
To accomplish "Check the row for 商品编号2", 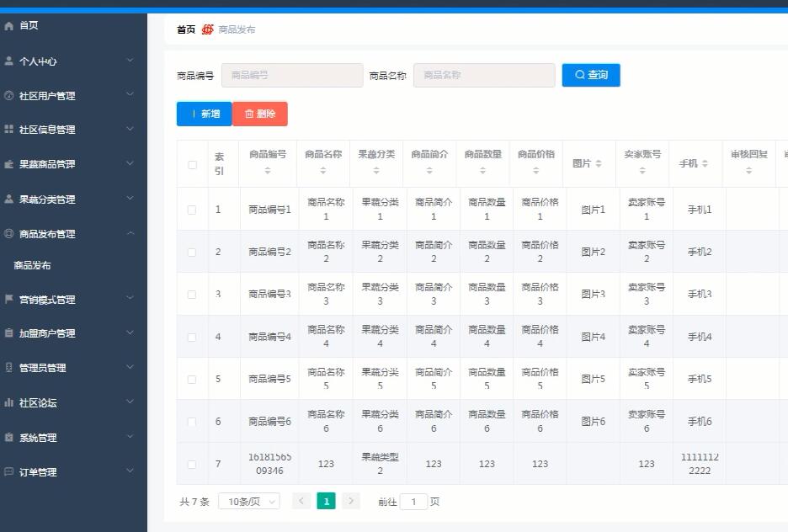I will [192, 253].
